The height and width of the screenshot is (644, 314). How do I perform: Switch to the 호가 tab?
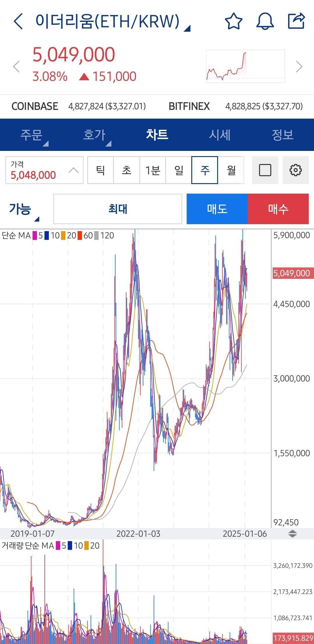click(x=94, y=135)
